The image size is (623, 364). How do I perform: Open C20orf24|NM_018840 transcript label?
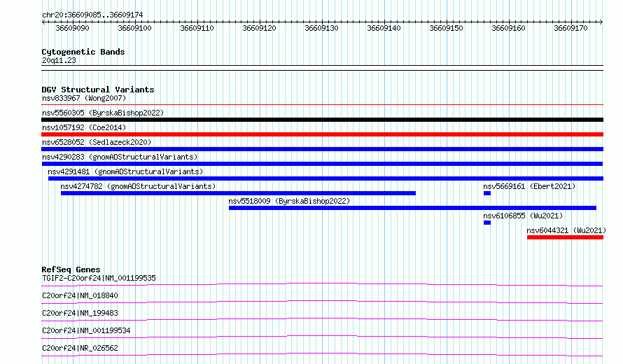point(80,295)
